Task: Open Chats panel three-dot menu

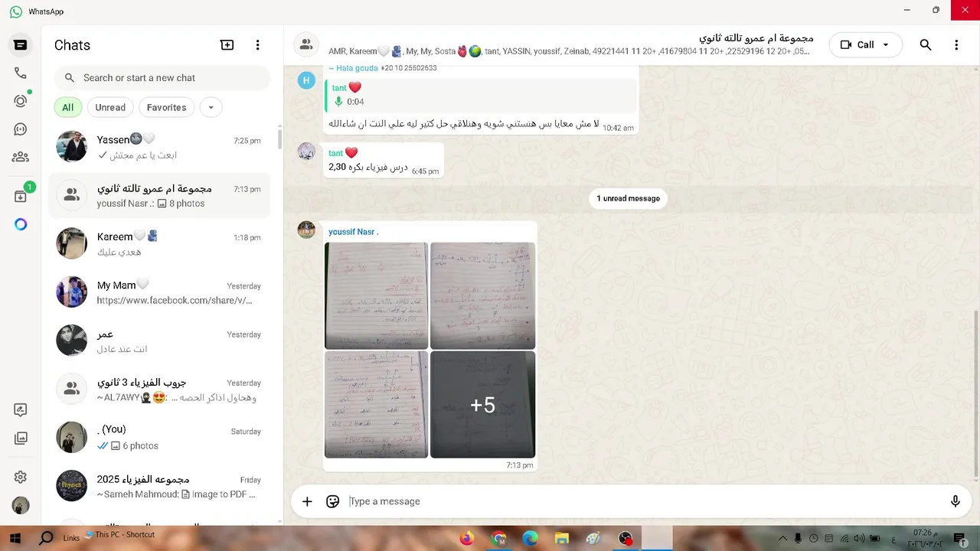Action: tap(258, 45)
